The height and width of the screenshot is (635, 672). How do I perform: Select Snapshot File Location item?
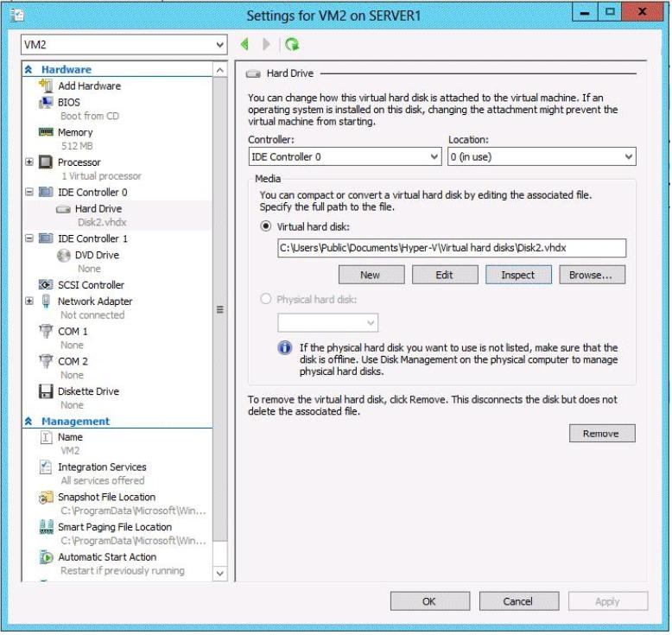(x=106, y=497)
